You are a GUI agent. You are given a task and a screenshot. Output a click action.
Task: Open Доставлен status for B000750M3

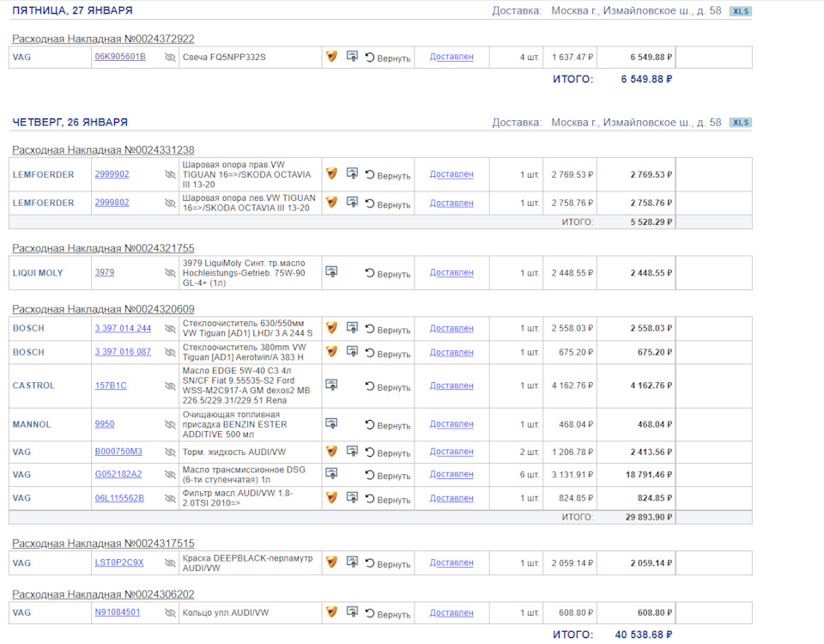tap(451, 452)
